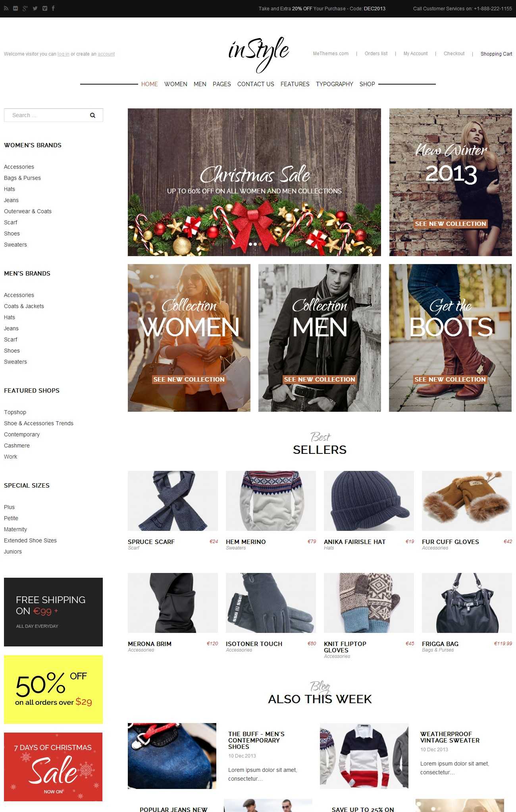Open the Google Plus social icon

25,8
